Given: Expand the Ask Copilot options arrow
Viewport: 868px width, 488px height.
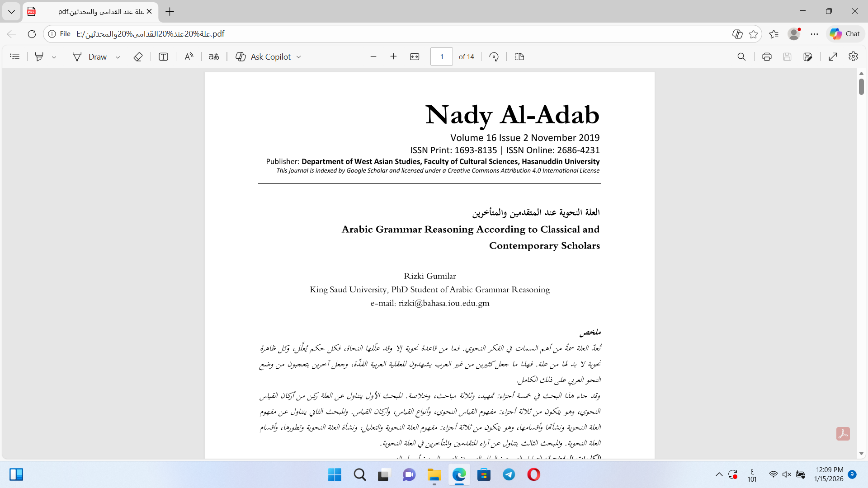Looking at the screenshot, I should pos(298,57).
